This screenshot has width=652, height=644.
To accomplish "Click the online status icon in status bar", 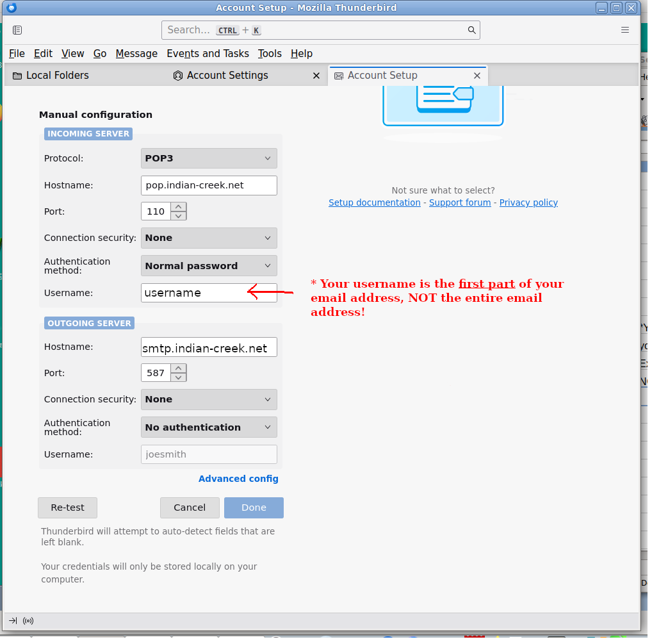I will tap(28, 620).
